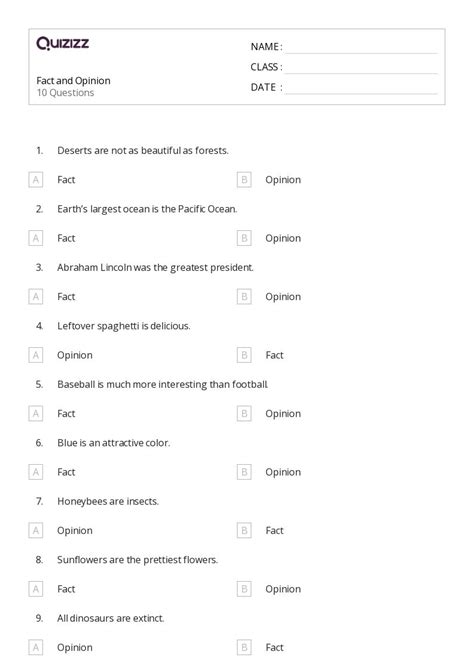Click the DATE entry line
Viewport: 474px width, 670px height.
coord(362,88)
